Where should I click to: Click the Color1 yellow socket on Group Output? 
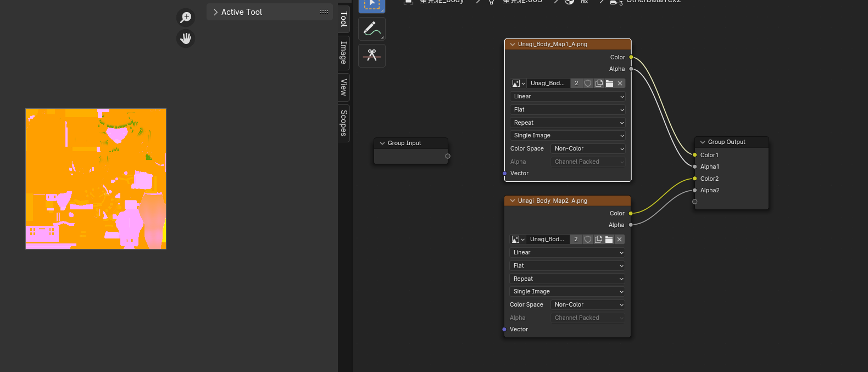pyautogui.click(x=695, y=155)
